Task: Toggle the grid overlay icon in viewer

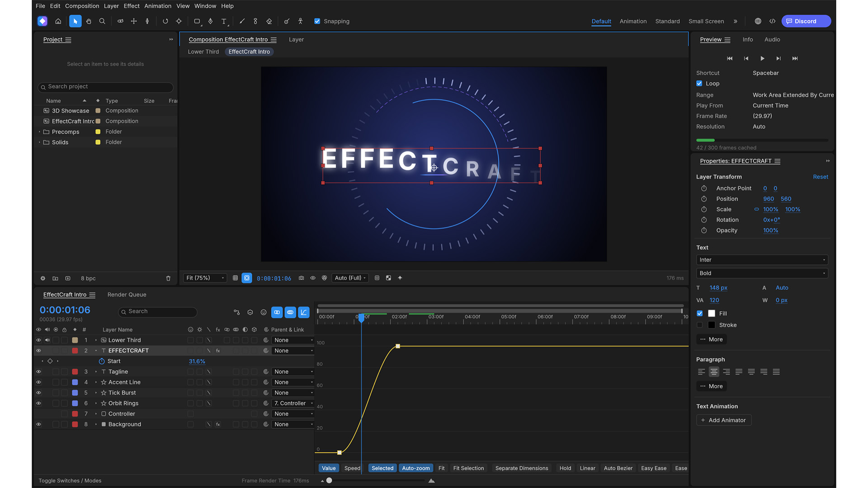Action: [235, 278]
